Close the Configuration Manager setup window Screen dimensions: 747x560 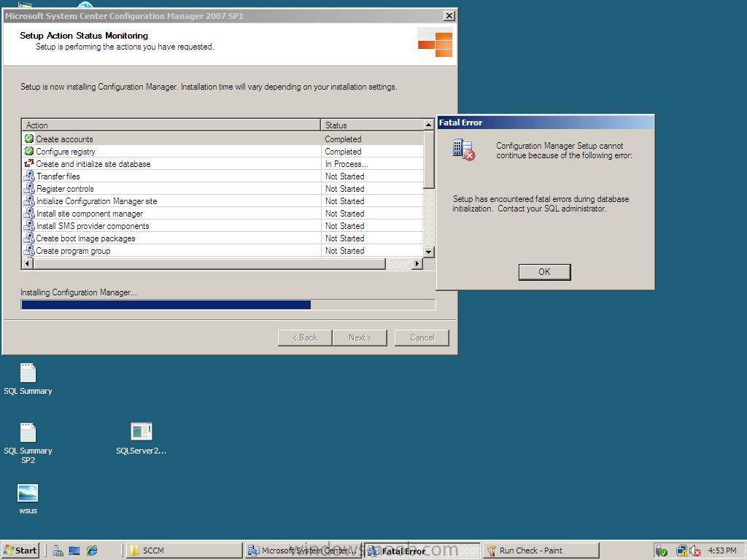[449, 16]
